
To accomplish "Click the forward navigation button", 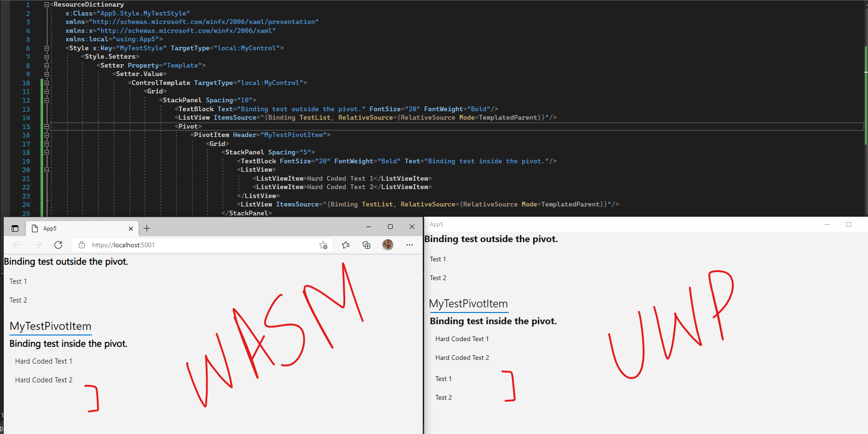I will click(x=37, y=244).
